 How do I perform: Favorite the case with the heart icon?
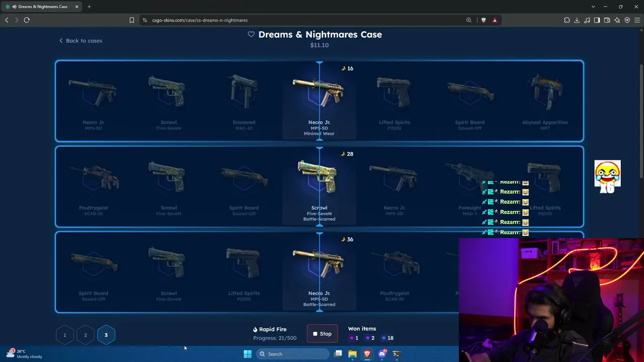(251, 35)
